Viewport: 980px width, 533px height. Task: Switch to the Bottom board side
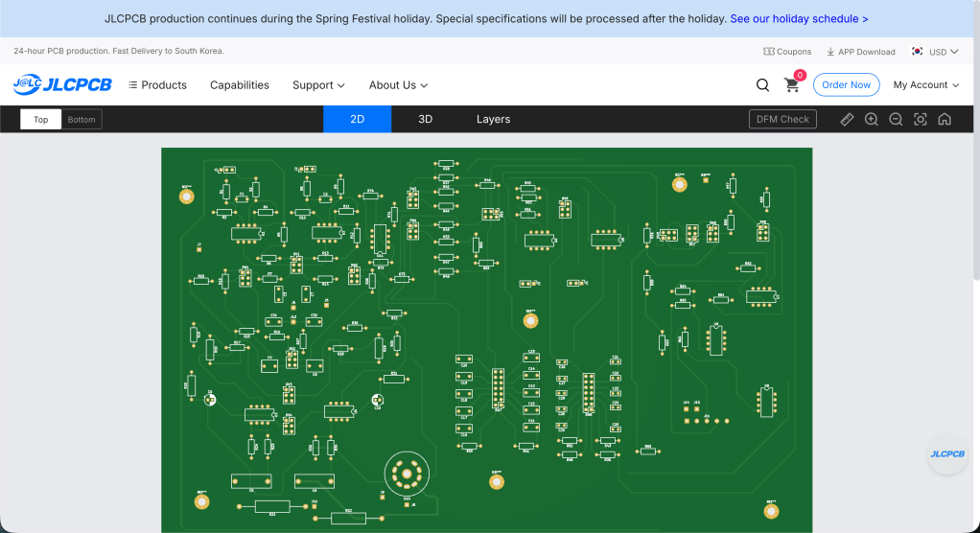click(x=82, y=120)
